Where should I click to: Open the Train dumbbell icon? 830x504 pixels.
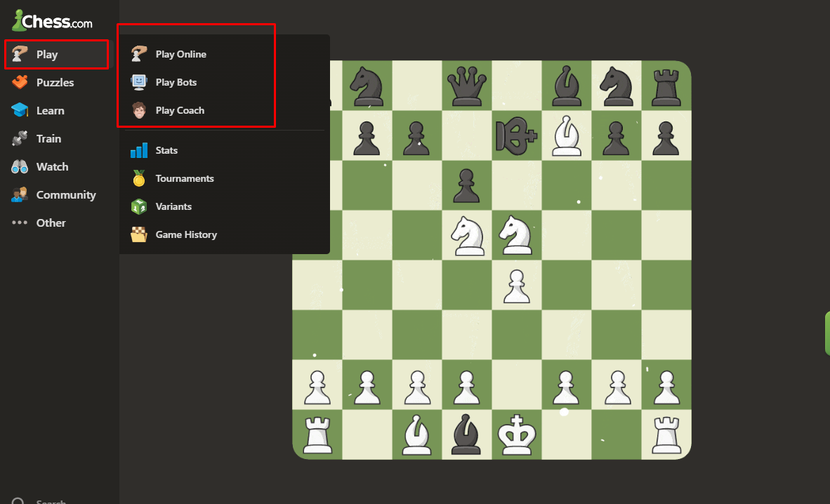click(x=20, y=138)
